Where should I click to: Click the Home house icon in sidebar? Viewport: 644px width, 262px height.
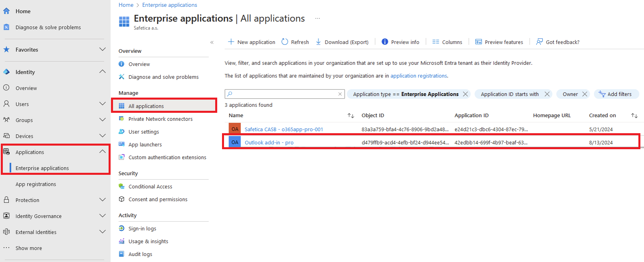6,11
